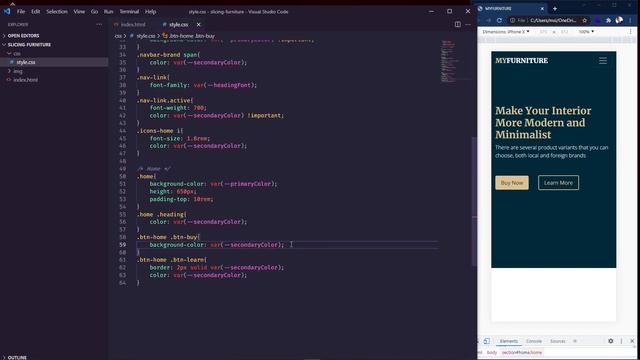Click the split editor icon
The height and width of the screenshot is (360, 640).
(x=458, y=24)
